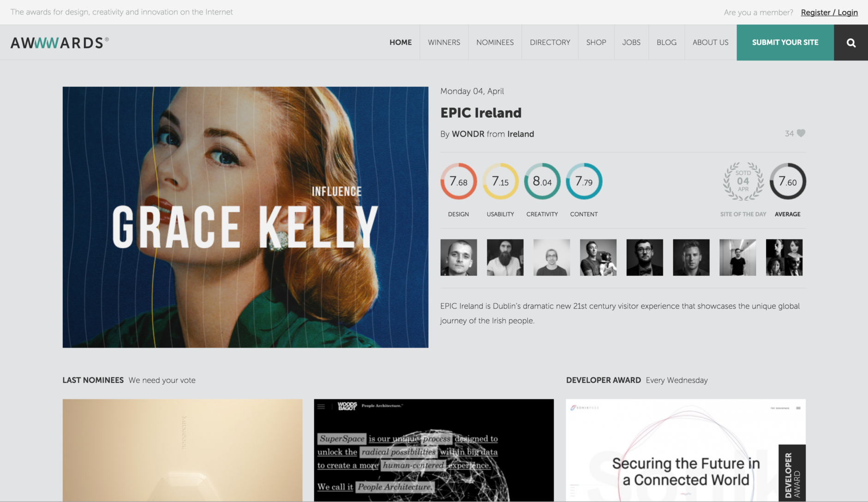Click the 'Every Wednesday' text
868x502 pixels.
pos(677,380)
